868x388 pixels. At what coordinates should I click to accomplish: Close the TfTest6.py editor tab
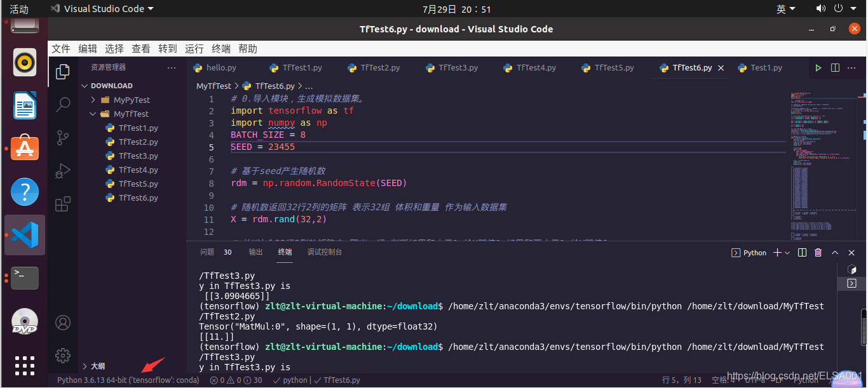coord(721,68)
